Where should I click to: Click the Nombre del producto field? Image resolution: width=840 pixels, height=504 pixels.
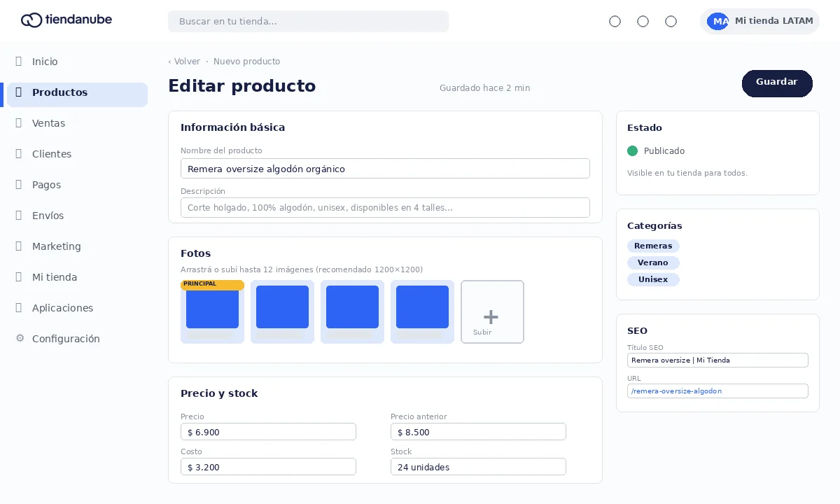[385, 169]
